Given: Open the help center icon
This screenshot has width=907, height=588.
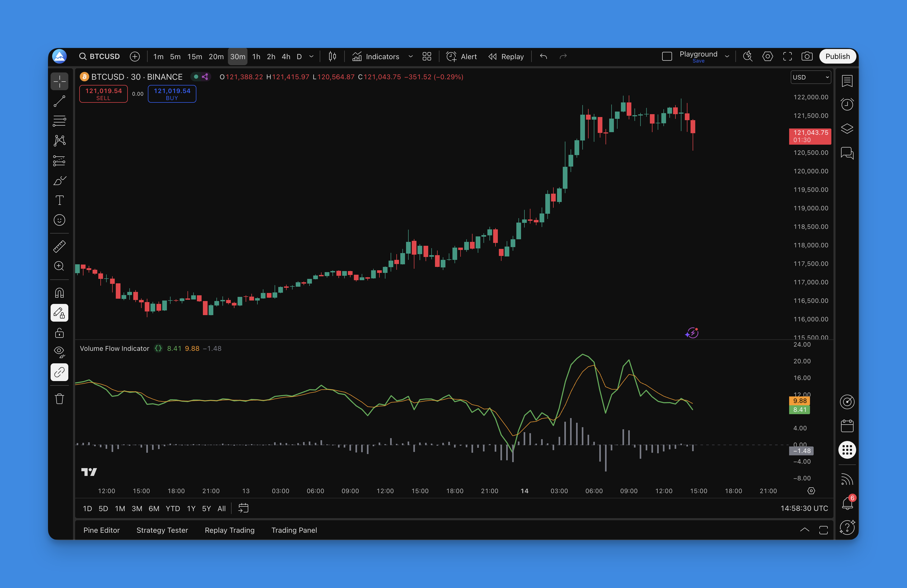Looking at the screenshot, I should tap(847, 528).
